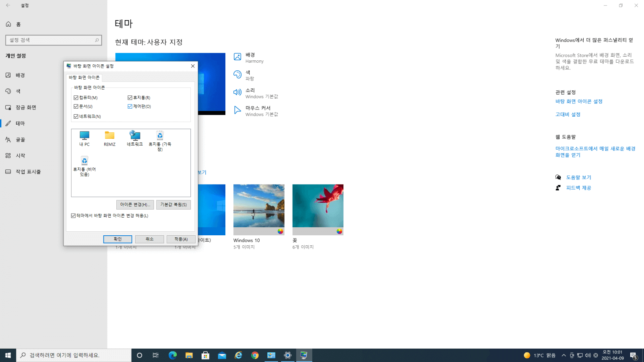Toggle the 제어판(O) checkbox

pyautogui.click(x=130, y=107)
